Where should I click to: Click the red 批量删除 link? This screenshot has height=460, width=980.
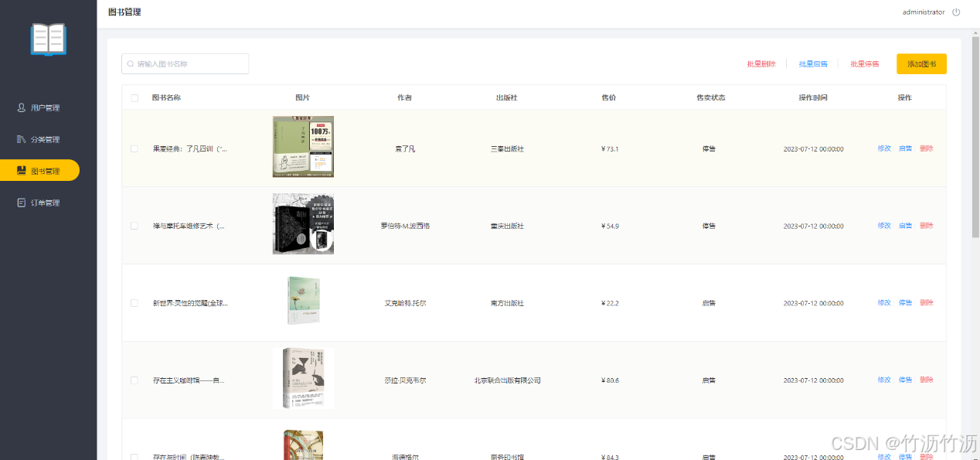tap(761, 64)
